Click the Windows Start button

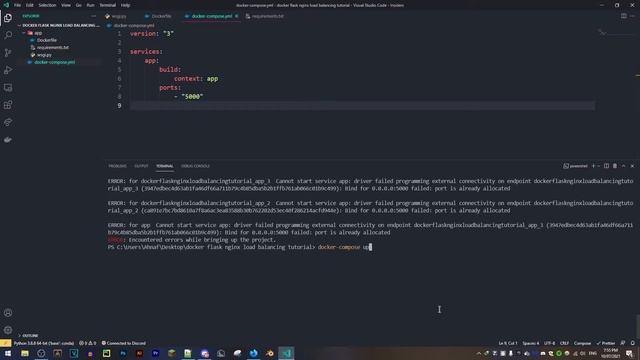tap(8, 353)
